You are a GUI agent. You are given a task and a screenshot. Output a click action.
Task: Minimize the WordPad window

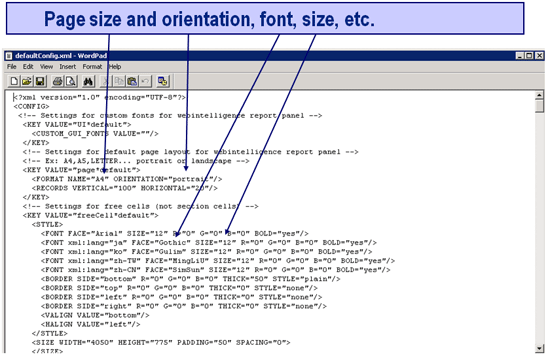[x=520, y=55]
